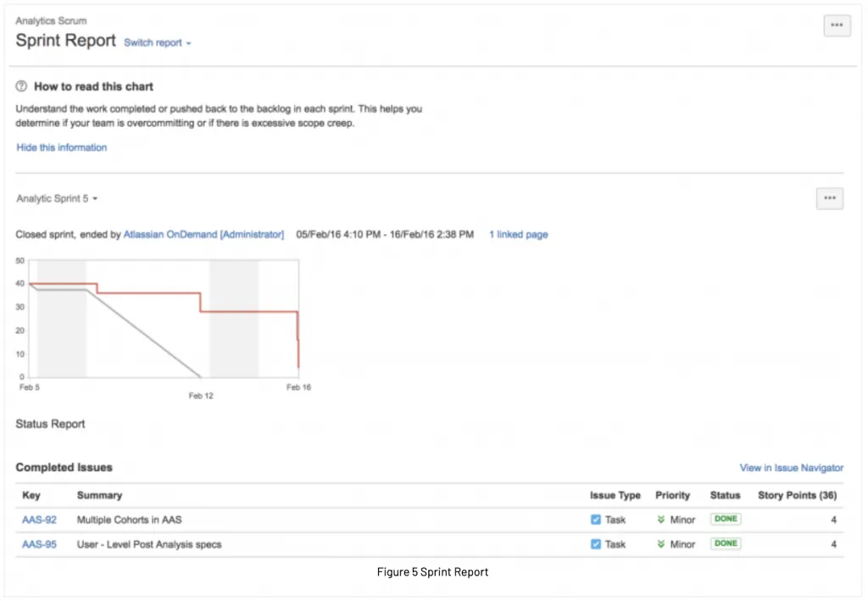Click the red remaining-work line on burndown chart
The width and height of the screenshot is (868, 601).
point(149,293)
